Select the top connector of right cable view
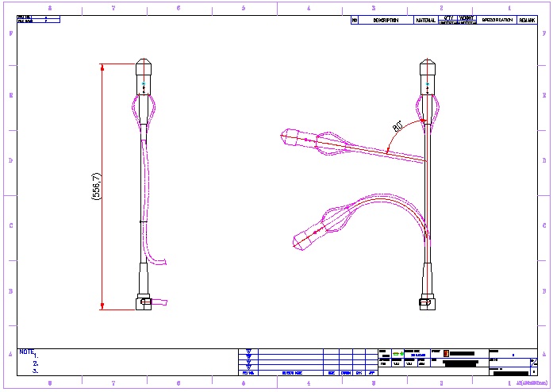This screenshot has height=392, width=553. point(427,75)
